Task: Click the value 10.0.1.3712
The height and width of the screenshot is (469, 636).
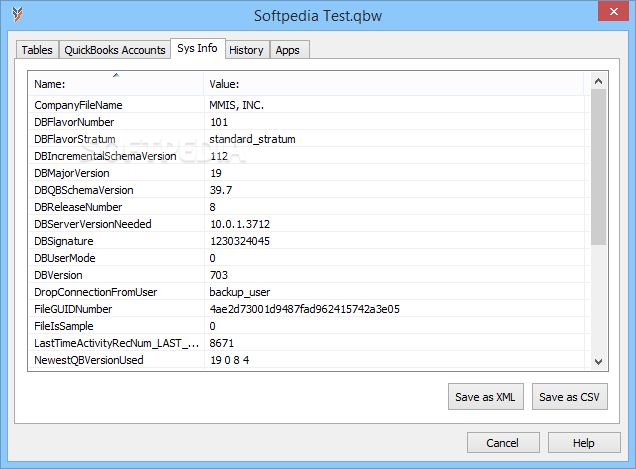Action: (240, 224)
